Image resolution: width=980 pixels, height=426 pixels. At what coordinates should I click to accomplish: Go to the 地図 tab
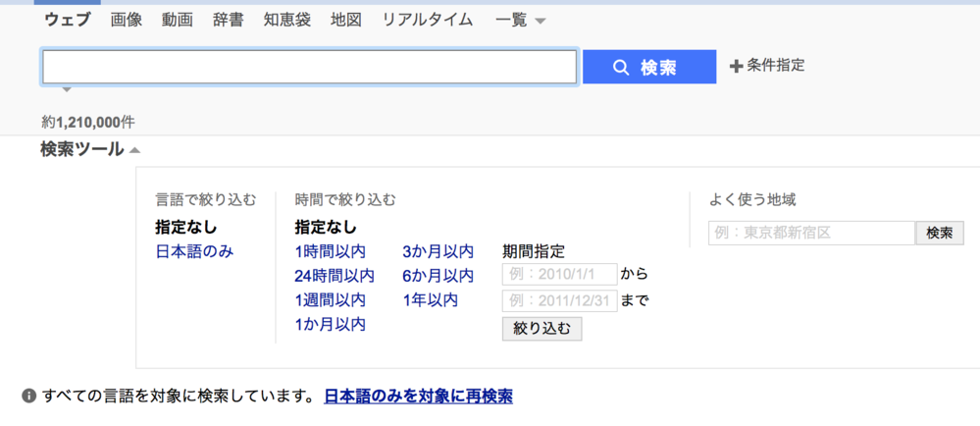346,20
